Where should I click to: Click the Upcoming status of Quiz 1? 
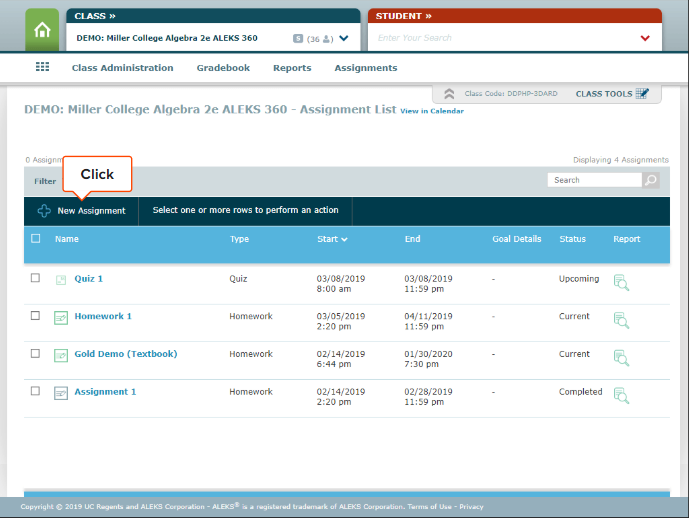579,279
